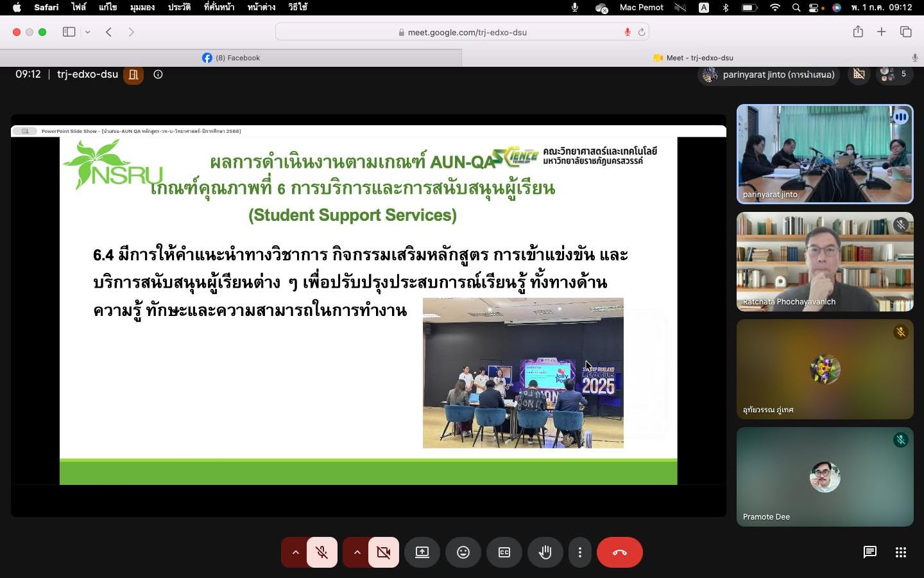The image size is (924, 578).
Task: Expand the sidebar dropdown chevron in Safari
Action: (x=87, y=32)
